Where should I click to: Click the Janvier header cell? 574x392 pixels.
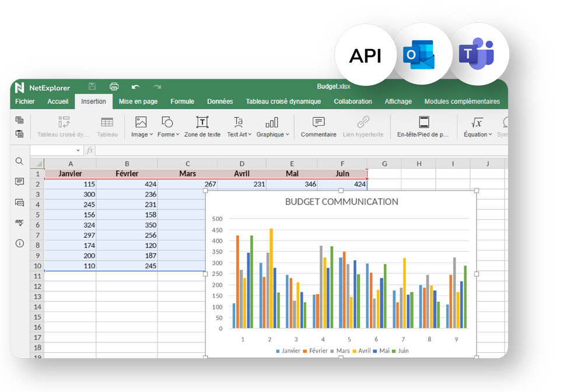[x=70, y=173]
